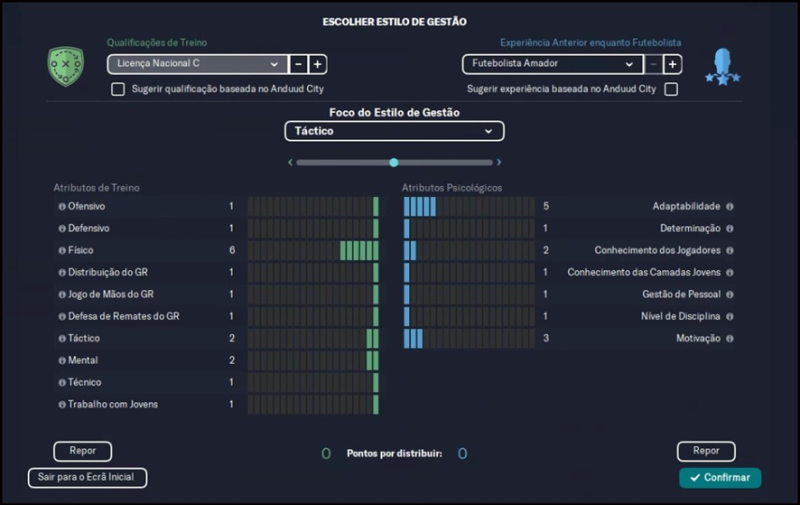Click the management style focus slider handle
The height and width of the screenshot is (505, 800).
[x=394, y=162]
